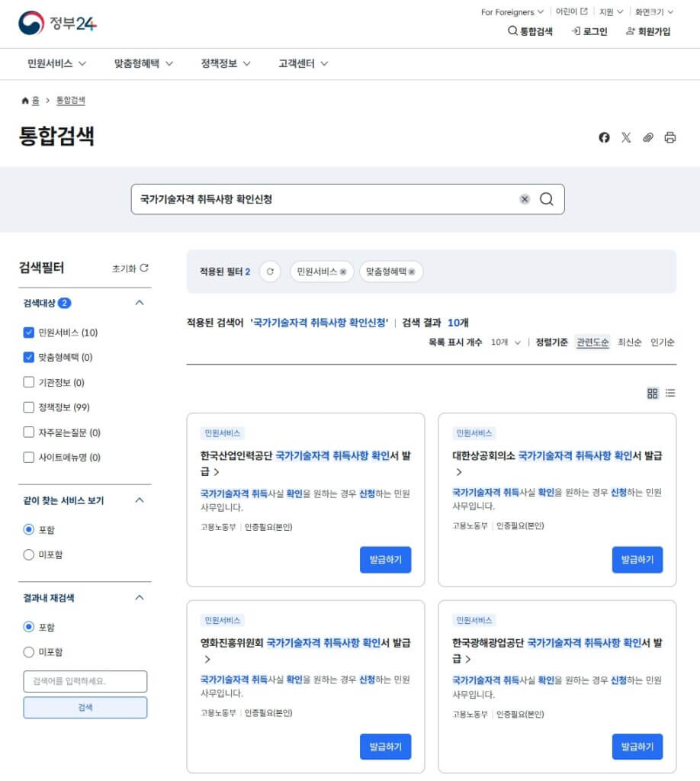This screenshot has width=700, height=781.
Task: Expand 맞춤형혜택 navigation menu
Action: pyautogui.click(x=143, y=64)
